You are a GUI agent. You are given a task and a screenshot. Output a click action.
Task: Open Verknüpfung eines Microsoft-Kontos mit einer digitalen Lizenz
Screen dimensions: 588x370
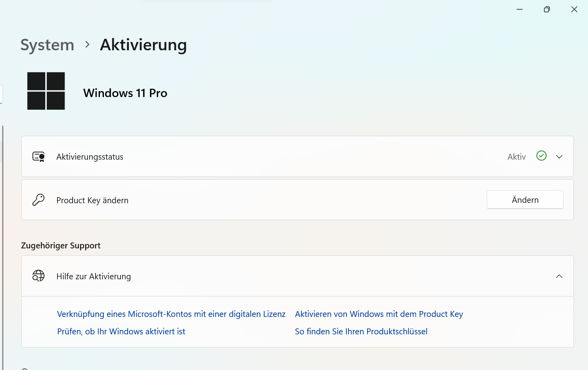(x=171, y=314)
